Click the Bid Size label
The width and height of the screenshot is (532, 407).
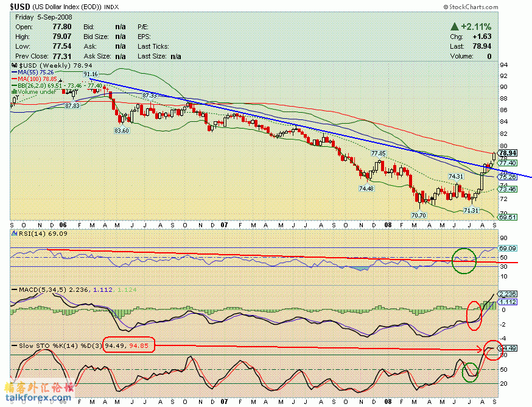point(96,37)
